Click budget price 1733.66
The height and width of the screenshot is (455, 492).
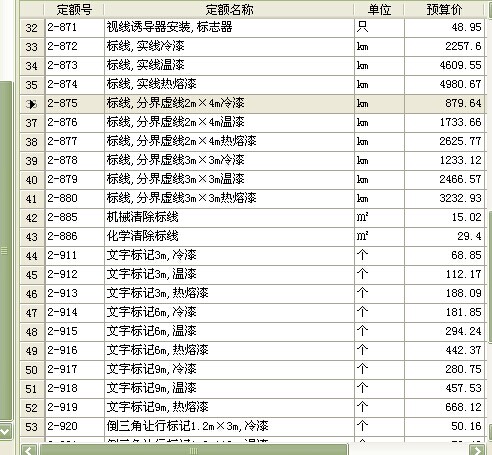pyautogui.click(x=444, y=123)
